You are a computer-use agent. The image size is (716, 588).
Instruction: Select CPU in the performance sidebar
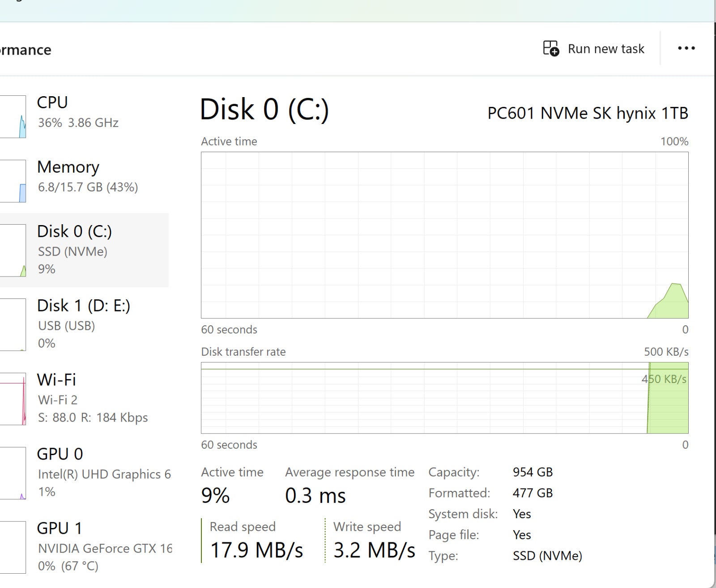click(77, 112)
